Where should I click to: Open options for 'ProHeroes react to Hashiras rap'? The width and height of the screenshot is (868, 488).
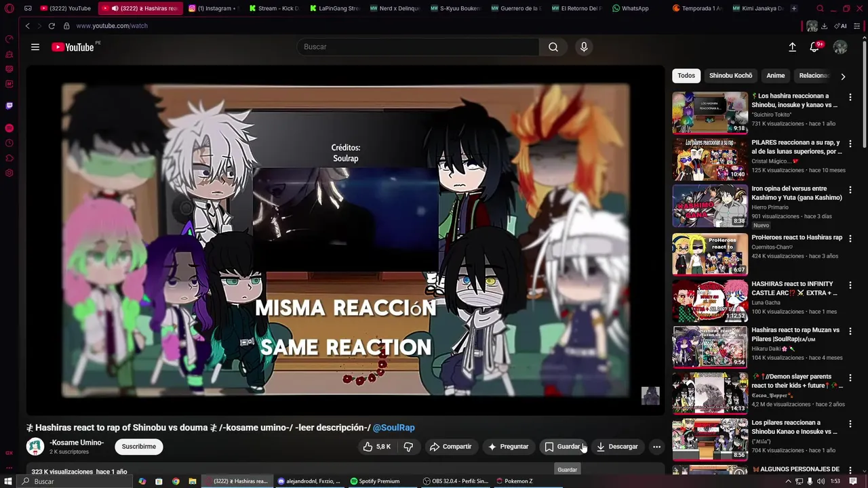pyautogui.click(x=850, y=239)
